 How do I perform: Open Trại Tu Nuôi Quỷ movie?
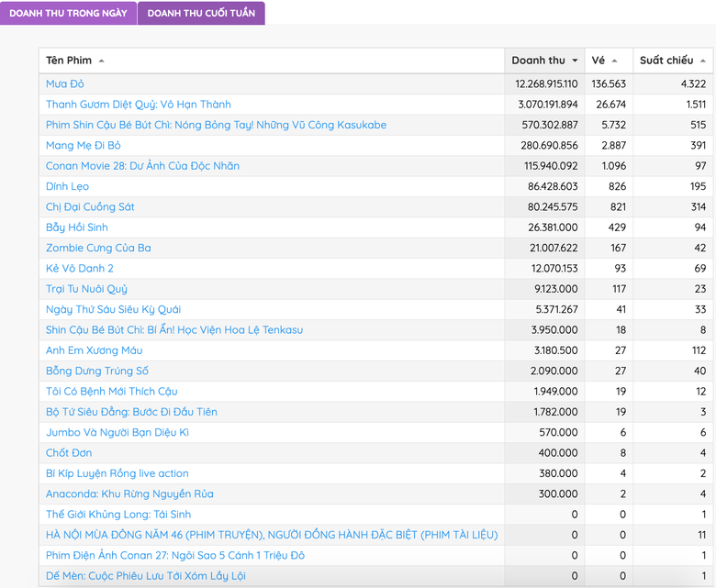(86, 289)
